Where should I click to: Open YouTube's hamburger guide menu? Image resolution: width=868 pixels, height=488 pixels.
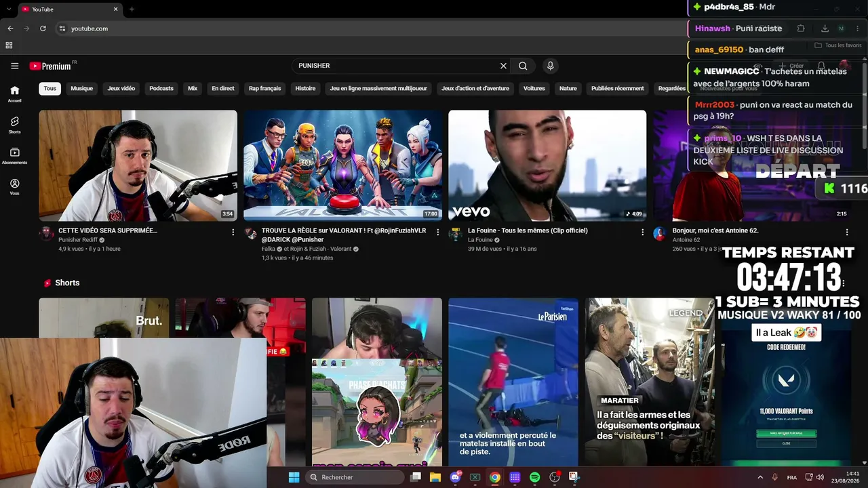click(14, 66)
